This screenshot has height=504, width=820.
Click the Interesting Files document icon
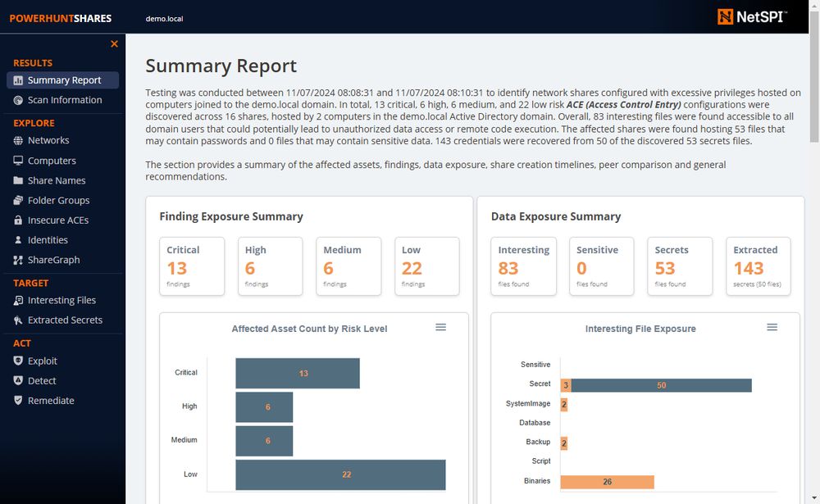[18, 301]
